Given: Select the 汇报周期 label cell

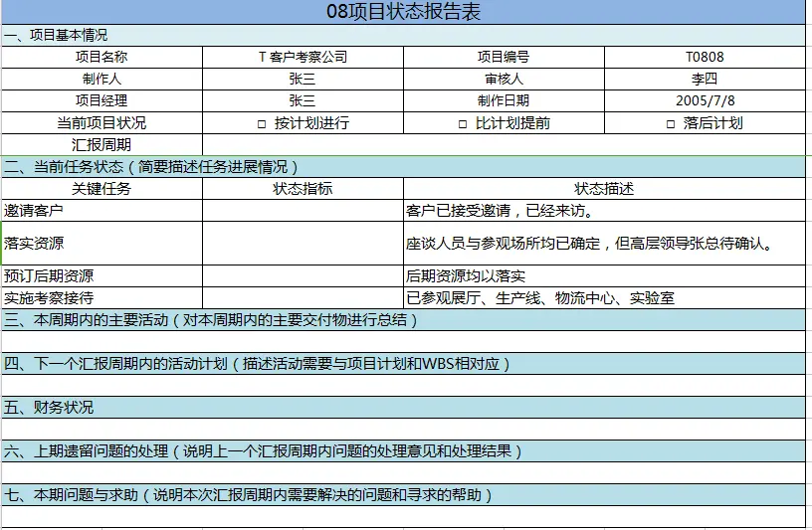Looking at the screenshot, I should [x=101, y=144].
